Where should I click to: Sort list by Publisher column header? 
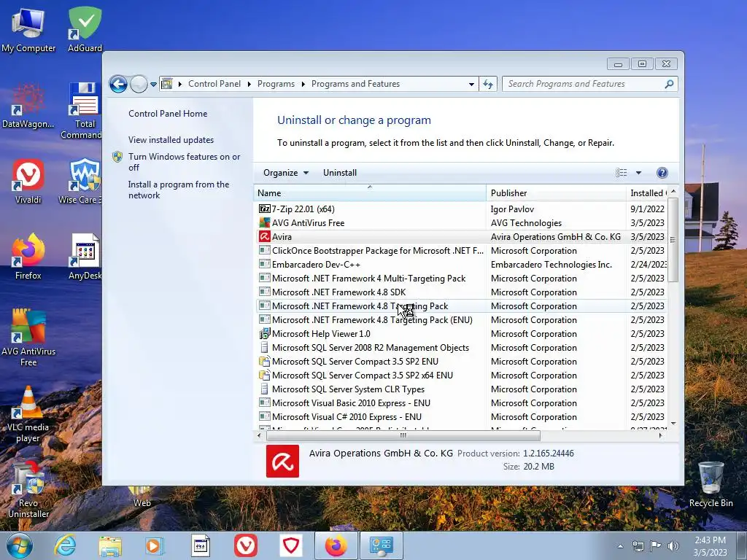(x=556, y=192)
